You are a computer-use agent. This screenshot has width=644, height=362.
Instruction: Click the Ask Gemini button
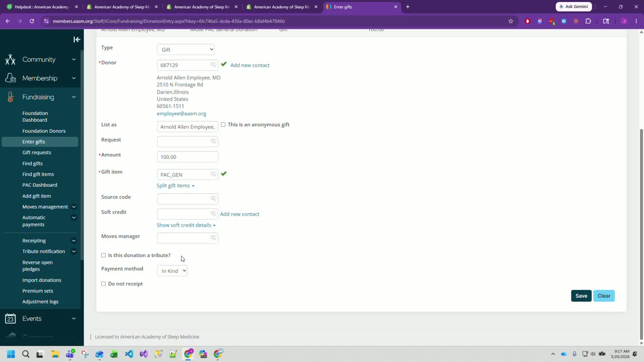click(574, 7)
